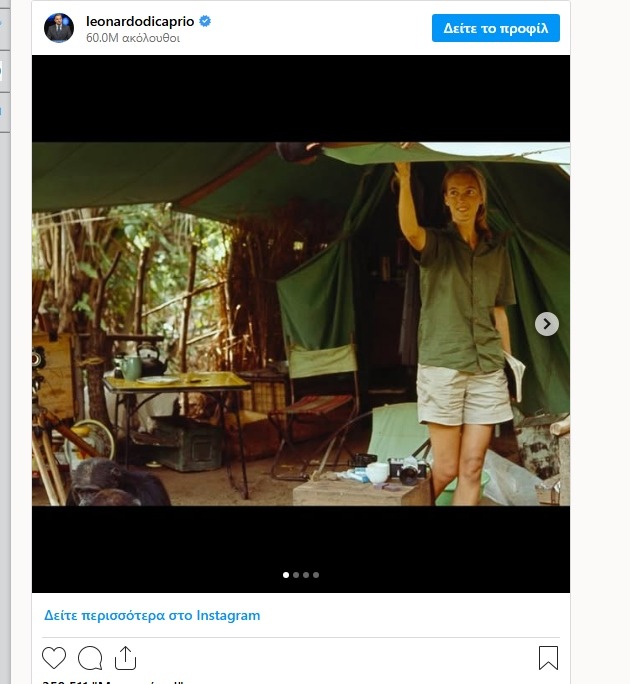This screenshot has width=630, height=684.
Task: Click the blue verified badge next to username
Action: point(205,21)
